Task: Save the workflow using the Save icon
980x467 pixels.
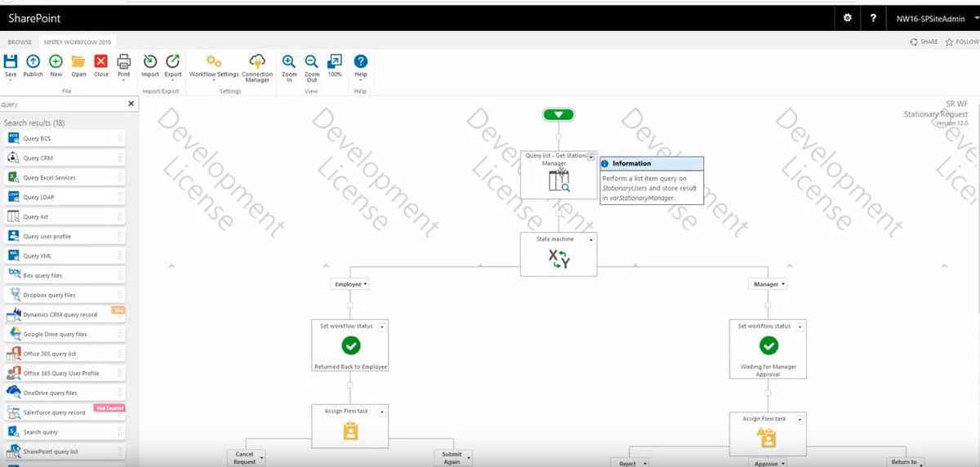Action: click(x=11, y=61)
